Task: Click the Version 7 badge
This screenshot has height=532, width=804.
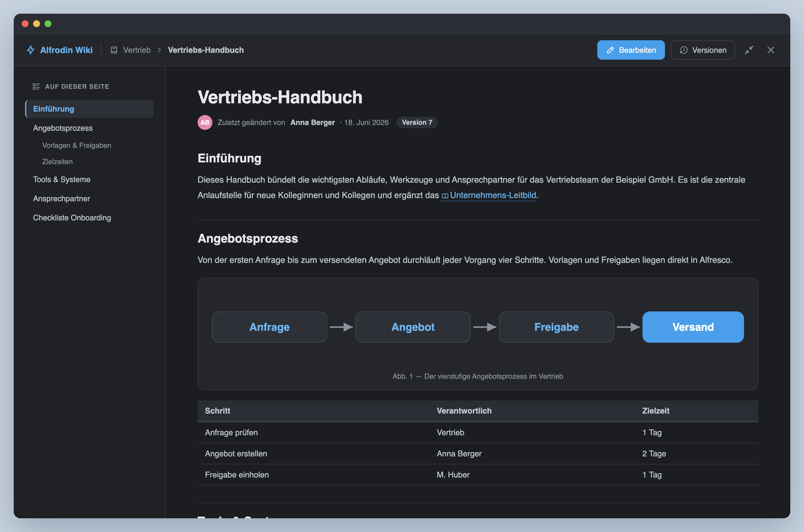Action: point(417,122)
